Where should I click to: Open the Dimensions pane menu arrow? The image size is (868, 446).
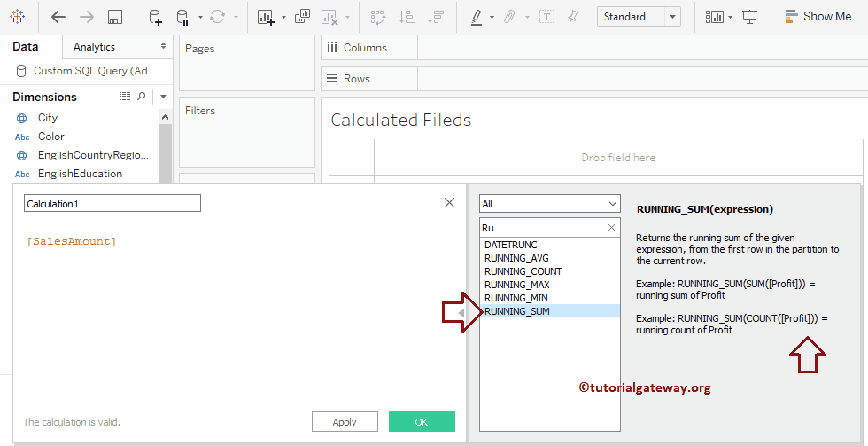pos(163,97)
